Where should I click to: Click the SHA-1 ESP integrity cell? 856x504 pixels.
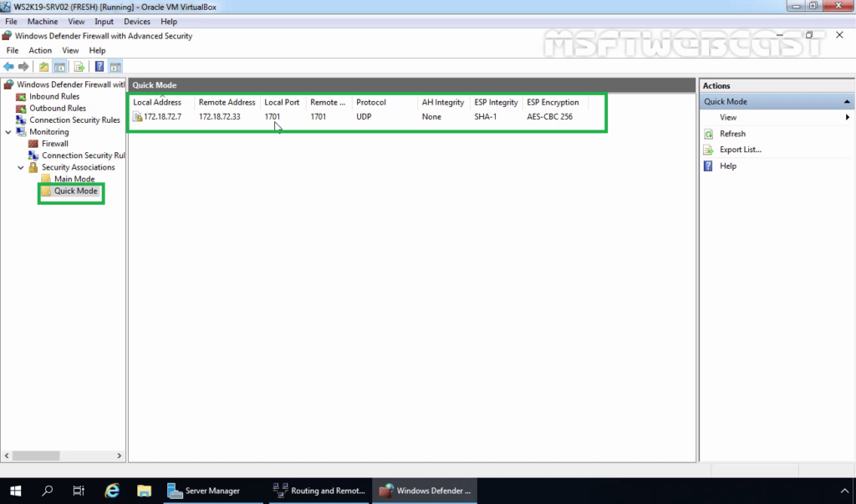pos(486,117)
